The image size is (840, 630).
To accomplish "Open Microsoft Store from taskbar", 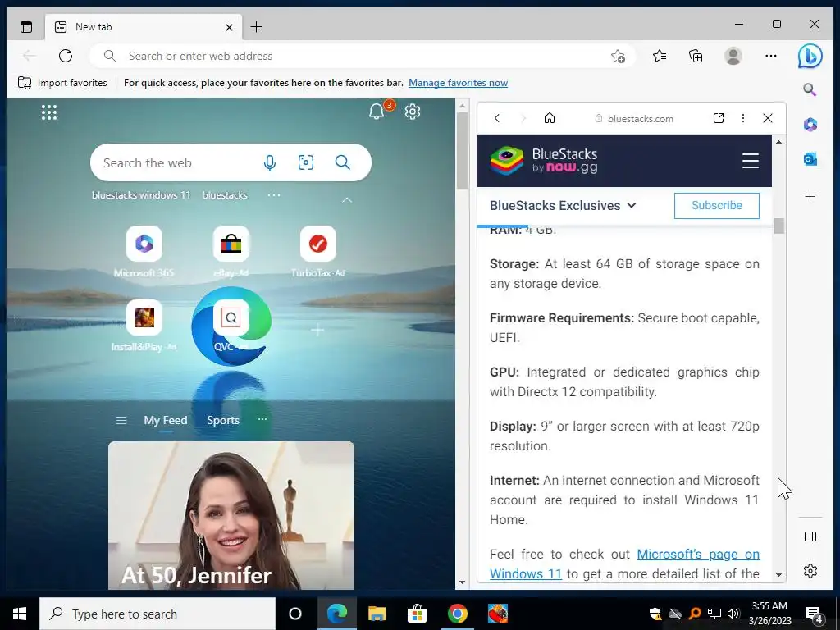I will (416, 614).
